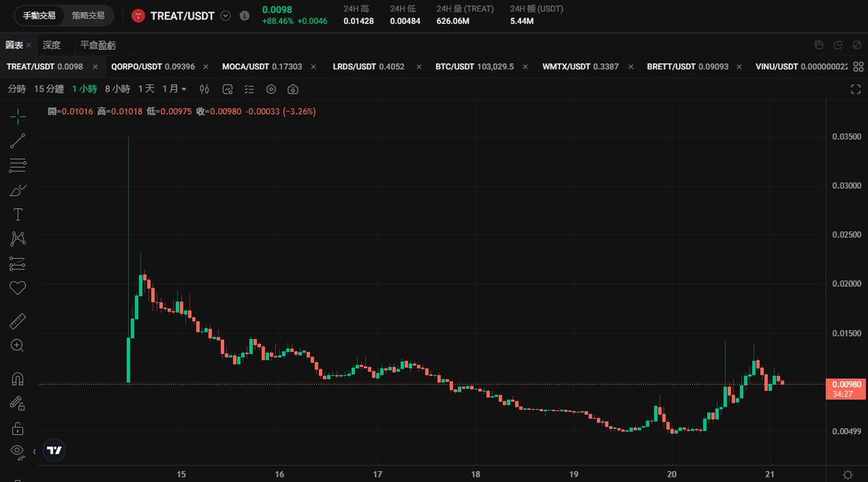
Task: Close the BTC/USDT symbol tab
Action: tap(526, 66)
